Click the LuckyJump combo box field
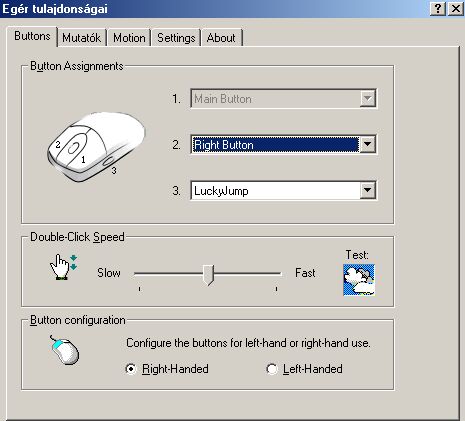 (284, 191)
